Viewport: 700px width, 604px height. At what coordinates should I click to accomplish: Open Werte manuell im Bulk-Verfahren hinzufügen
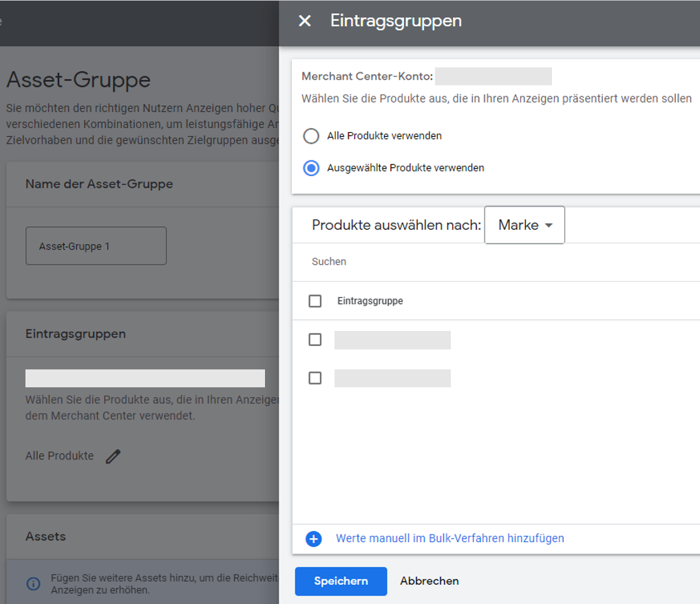449,539
